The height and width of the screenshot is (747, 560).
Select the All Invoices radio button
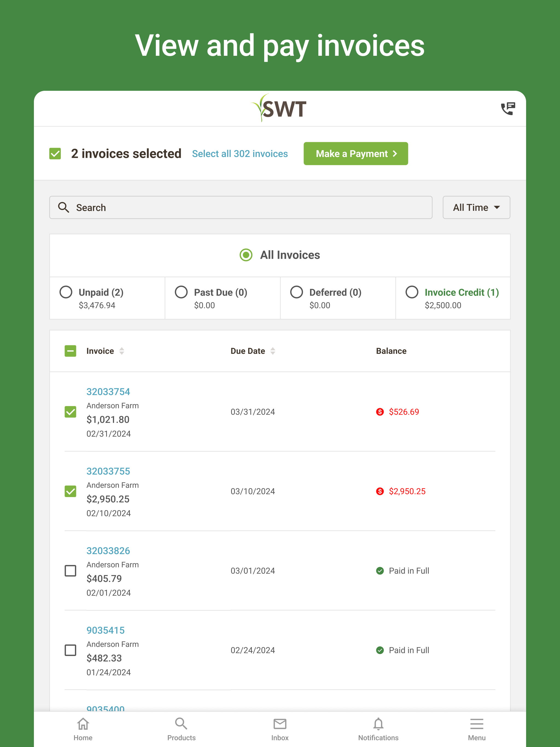246,255
